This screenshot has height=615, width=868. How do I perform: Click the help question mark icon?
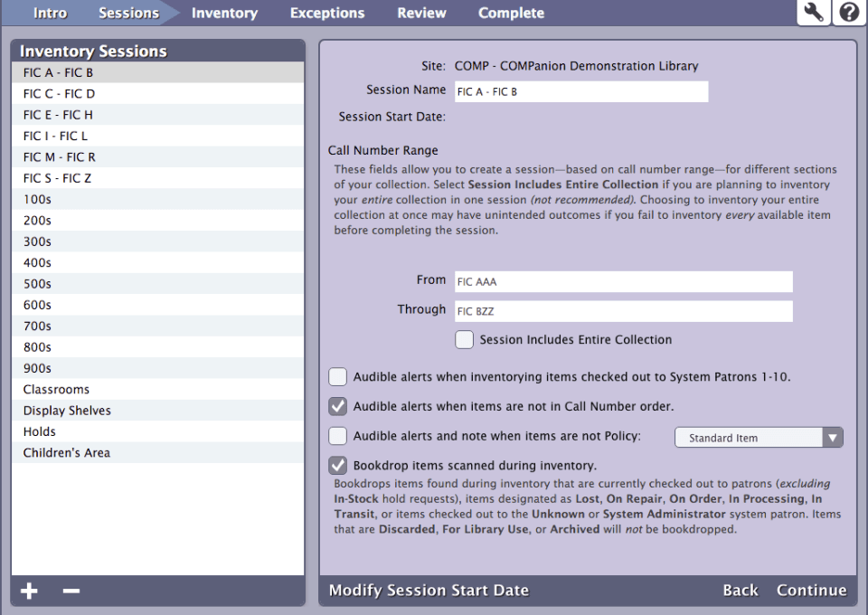pos(849,12)
